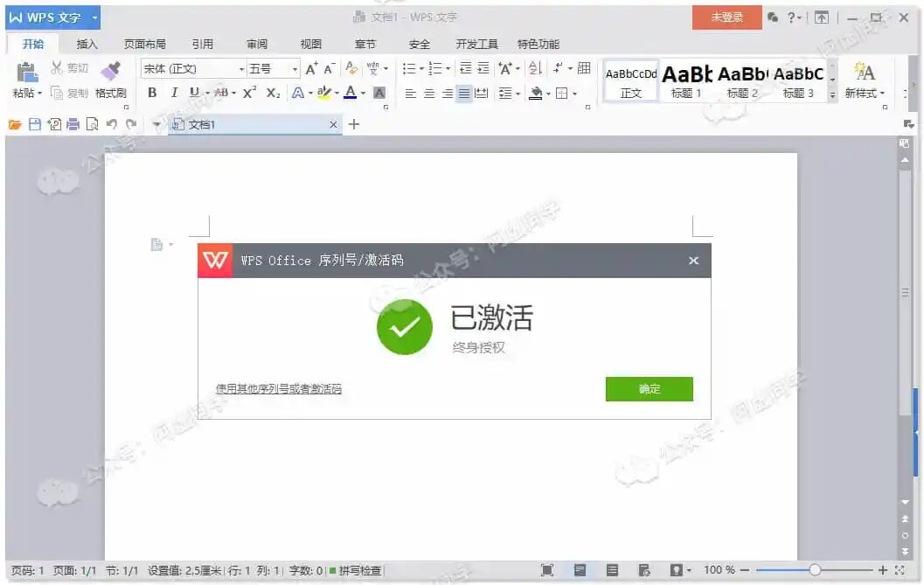Image resolution: width=924 pixels, height=585 pixels.
Task: Switch to 审阅 tab
Action: pos(256,45)
